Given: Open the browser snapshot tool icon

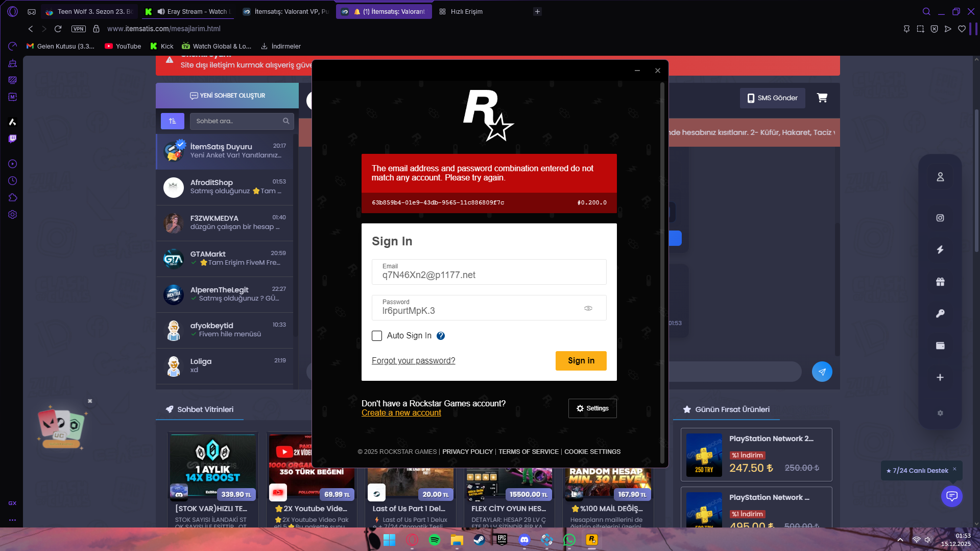Looking at the screenshot, I should click(920, 29).
